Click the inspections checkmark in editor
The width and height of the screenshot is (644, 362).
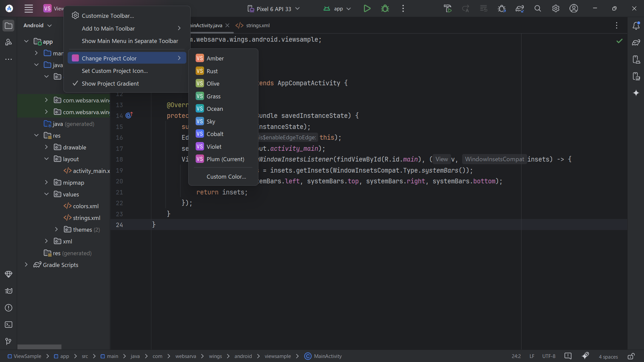[619, 41]
